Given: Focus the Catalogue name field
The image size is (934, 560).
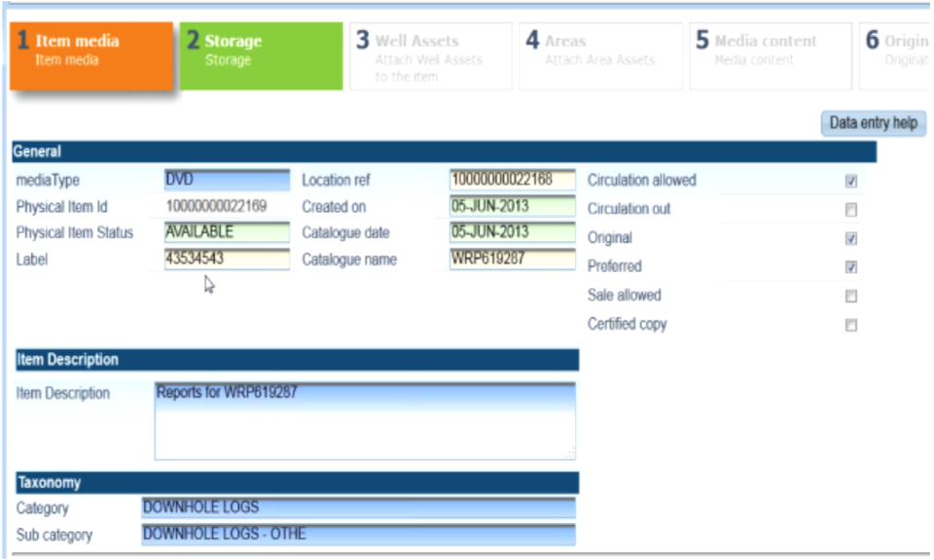Looking at the screenshot, I should pos(513,259).
